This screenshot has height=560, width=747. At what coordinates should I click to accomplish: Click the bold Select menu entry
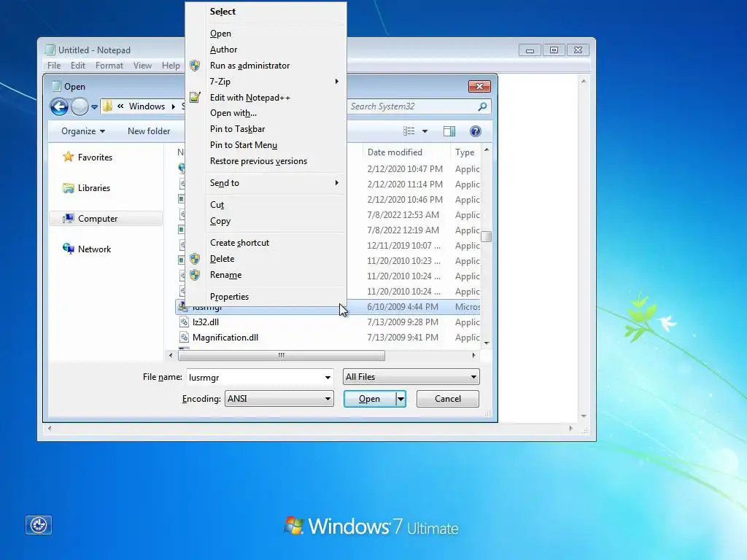click(222, 12)
